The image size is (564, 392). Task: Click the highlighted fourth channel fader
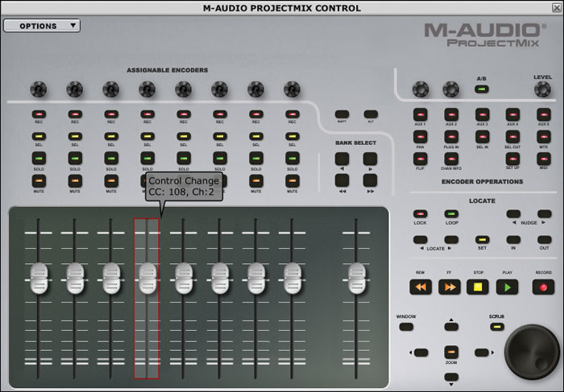point(147,278)
